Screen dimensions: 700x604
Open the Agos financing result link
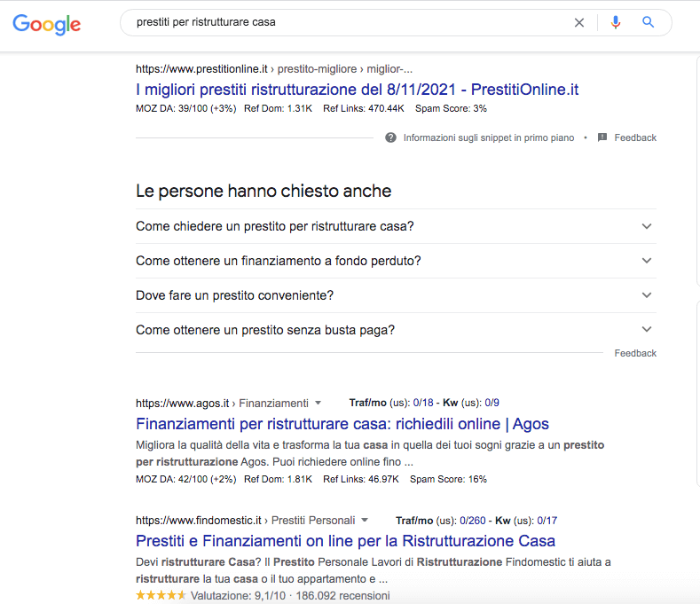342,424
